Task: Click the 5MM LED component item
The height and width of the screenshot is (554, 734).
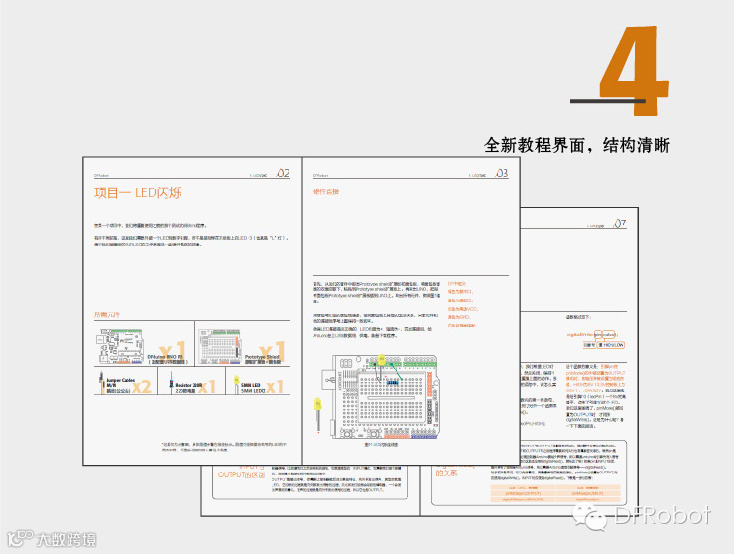Action: tap(259, 385)
